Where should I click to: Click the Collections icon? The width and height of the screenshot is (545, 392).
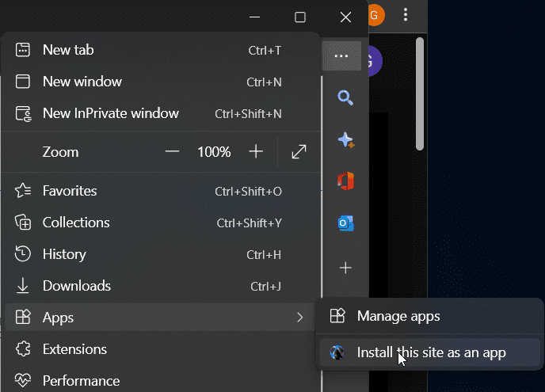(x=23, y=223)
